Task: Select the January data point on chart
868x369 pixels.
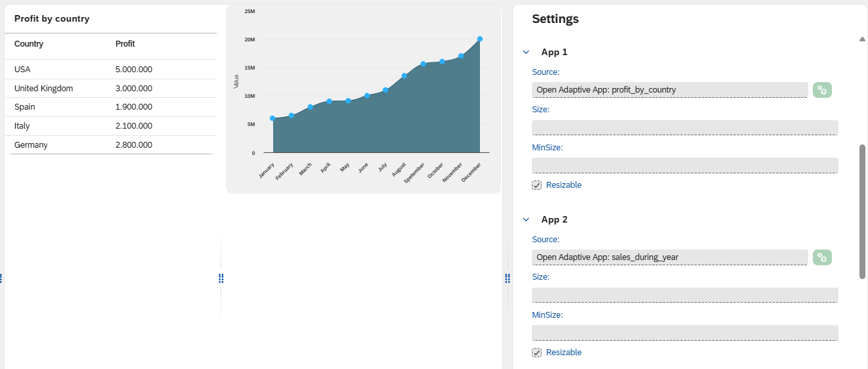Action: 272,118
